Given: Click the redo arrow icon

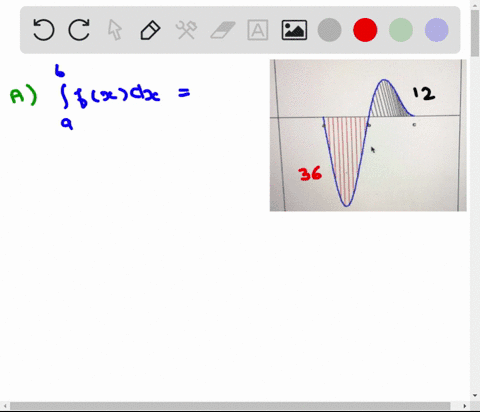Looking at the screenshot, I should pyautogui.click(x=79, y=30).
